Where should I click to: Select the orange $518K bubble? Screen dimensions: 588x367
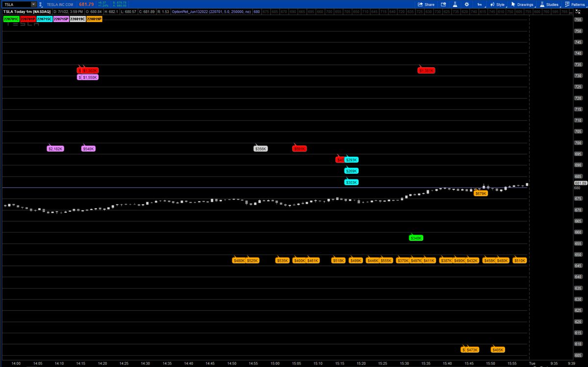[x=339, y=261]
